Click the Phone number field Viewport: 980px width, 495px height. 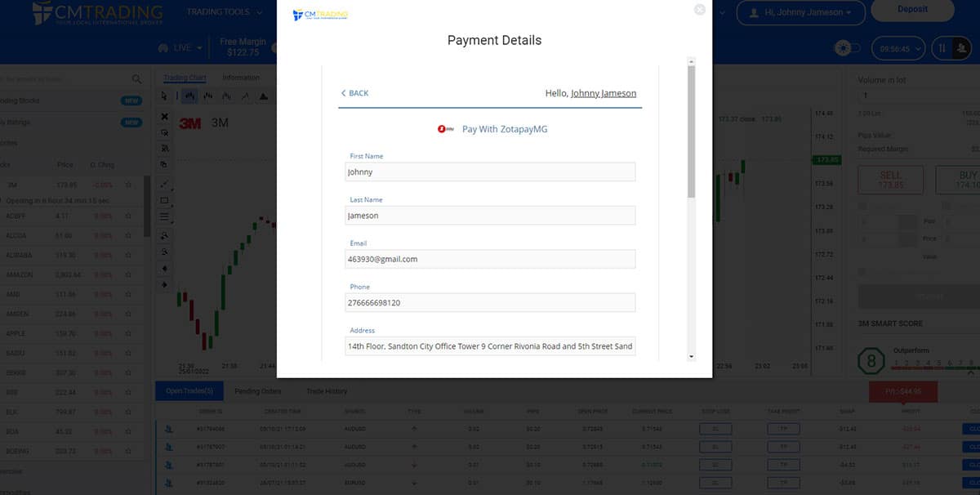(490, 302)
